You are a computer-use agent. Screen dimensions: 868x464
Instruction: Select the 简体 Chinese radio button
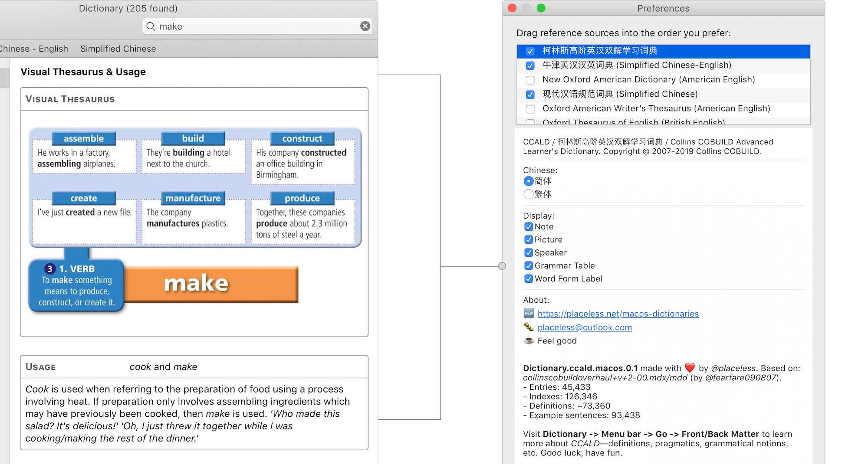[x=528, y=181]
